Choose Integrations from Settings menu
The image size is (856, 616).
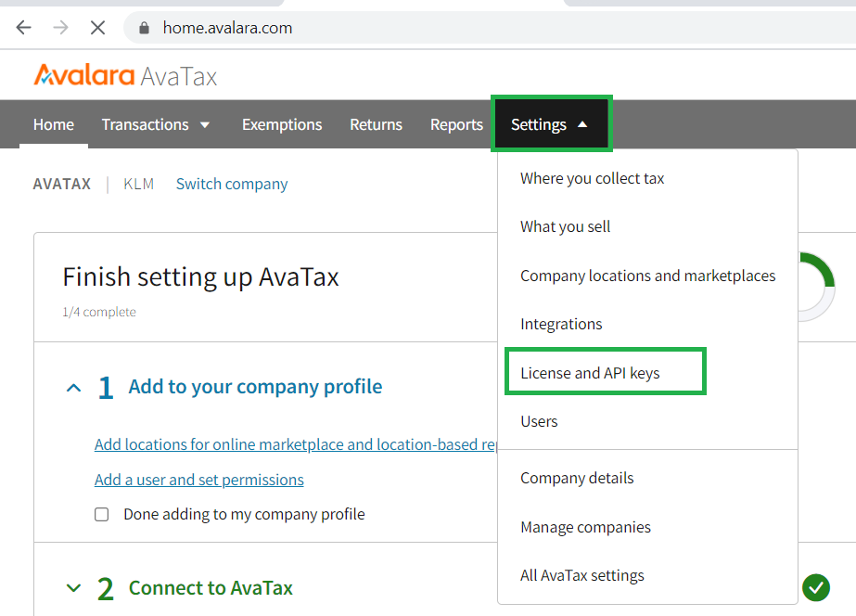(561, 325)
